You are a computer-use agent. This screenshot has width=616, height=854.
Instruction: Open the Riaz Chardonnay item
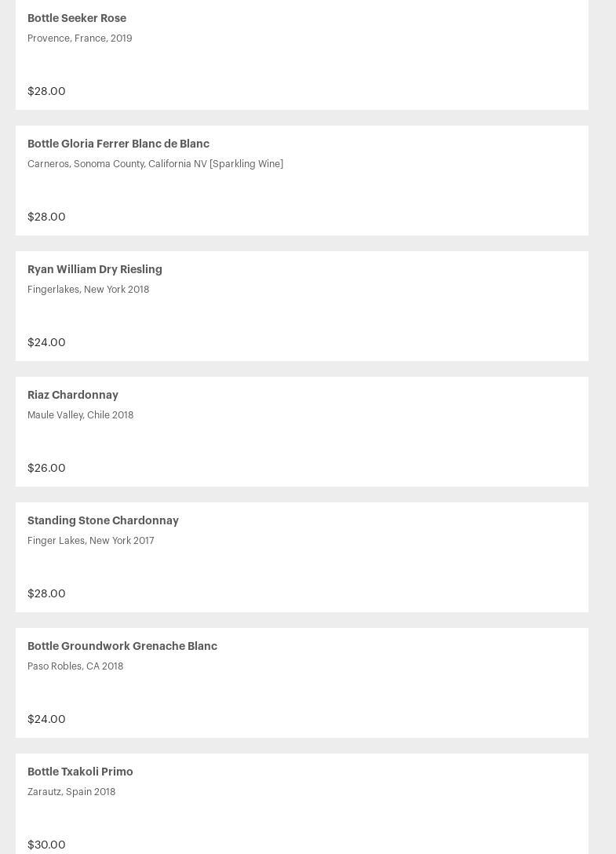click(73, 395)
